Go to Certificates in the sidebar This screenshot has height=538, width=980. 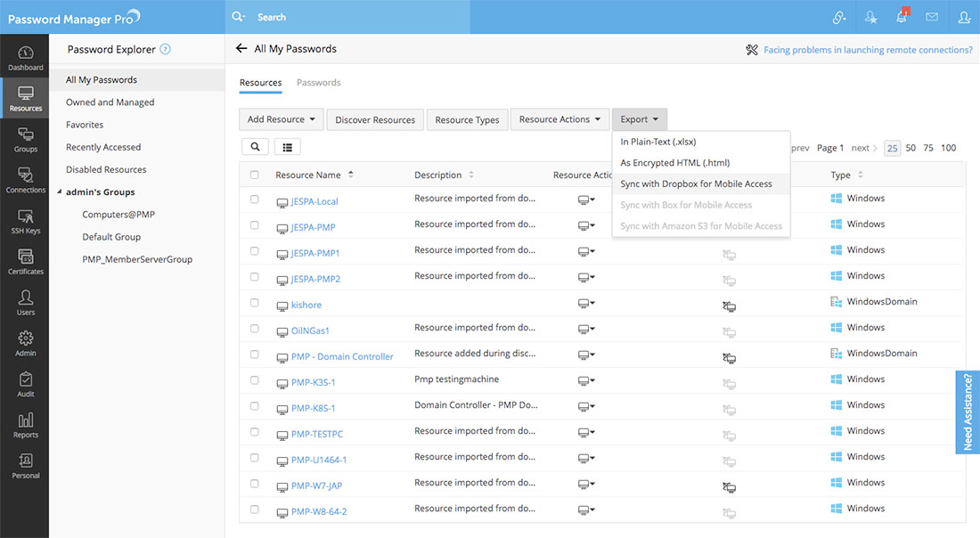click(25, 263)
